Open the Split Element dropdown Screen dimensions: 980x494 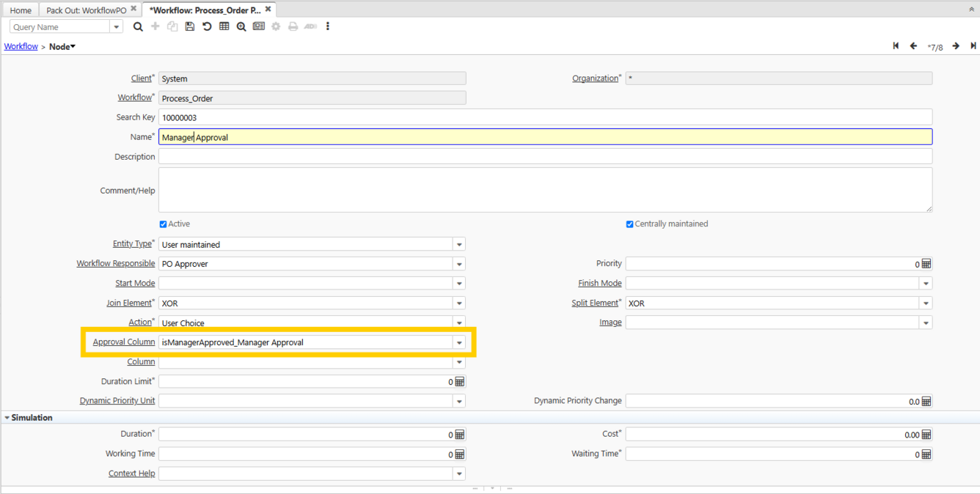(926, 303)
